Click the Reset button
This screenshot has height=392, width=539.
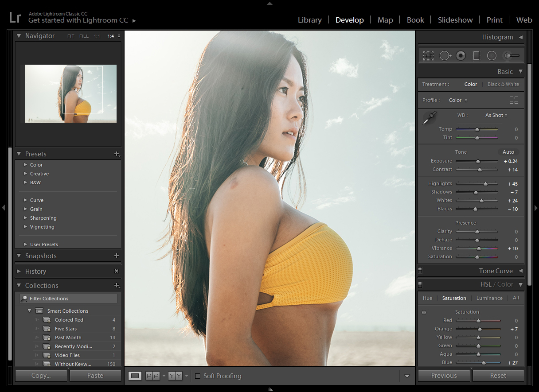498,376
